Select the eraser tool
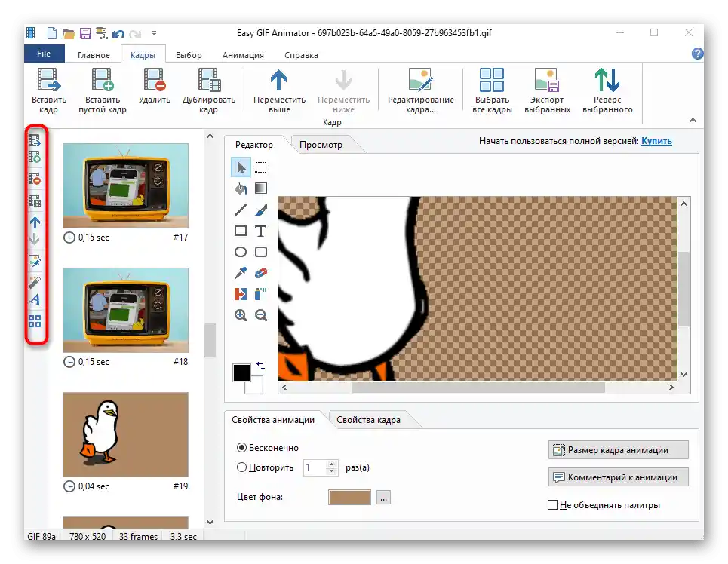This screenshot has width=728, height=564. [261, 273]
